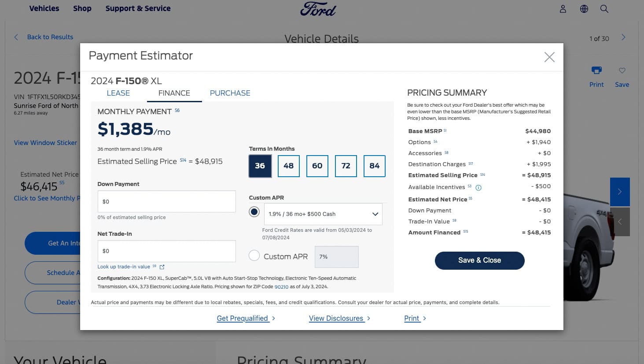Click the Save & Close button
The image size is (644, 364).
pyautogui.click(x=479, y=260)
